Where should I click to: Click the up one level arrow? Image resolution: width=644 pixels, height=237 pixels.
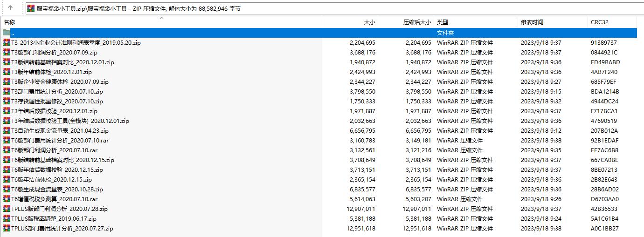pos(10,8)
